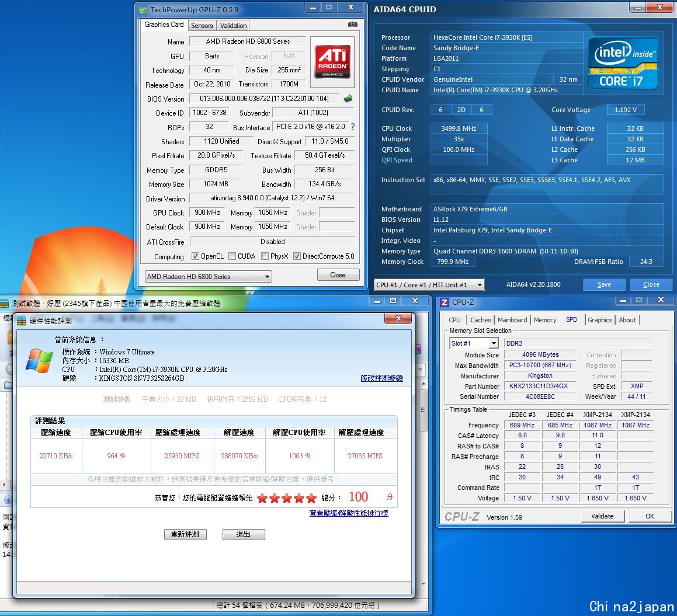Click the Bus Interface question mark icon
The image size is (677, 616).
[x=353, y=127]
